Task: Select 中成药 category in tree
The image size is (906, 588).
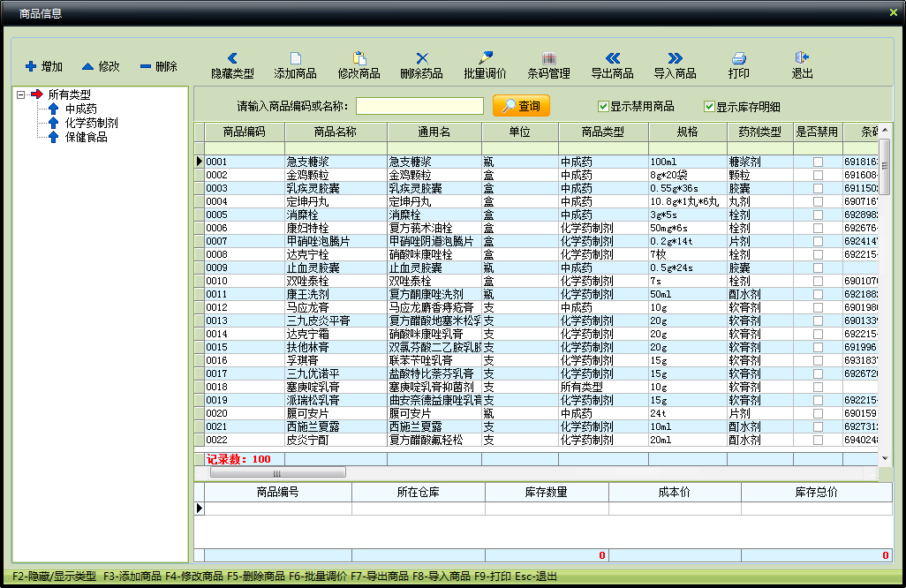Action: click(80, 109)
